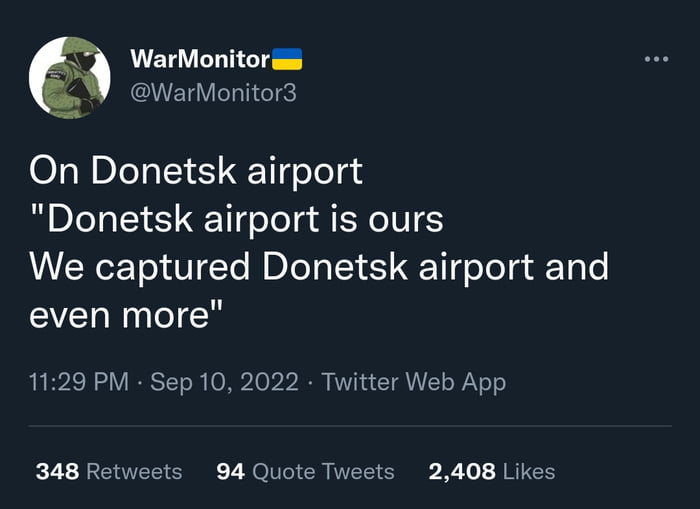Click the 348 retweet count number
700x509 pixels.
57,471
